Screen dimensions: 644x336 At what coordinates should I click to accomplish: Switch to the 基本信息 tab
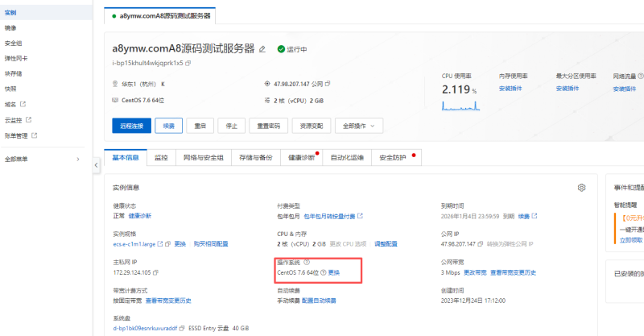coord(126,157)
